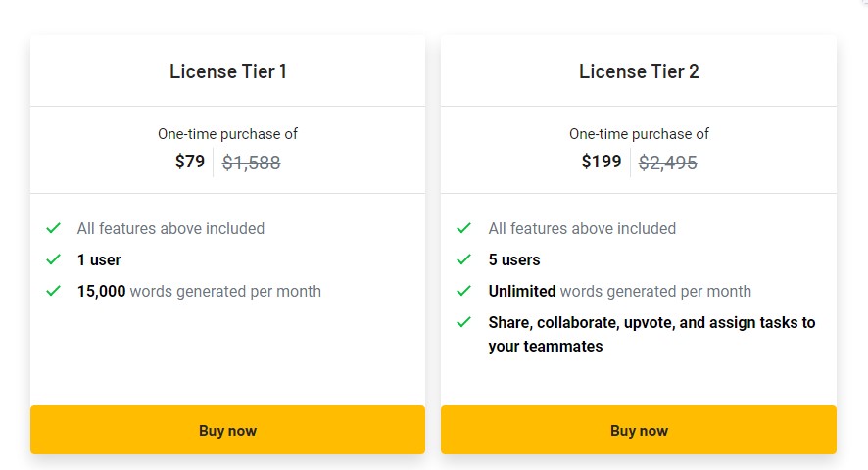868x470 pixels.
Task: Click checkmark beside '5 users' feature
Action: click(464, 259)
